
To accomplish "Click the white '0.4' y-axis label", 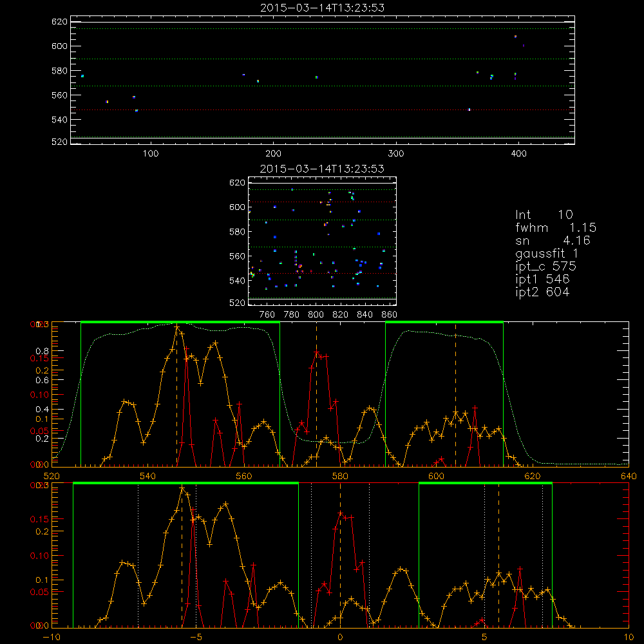I will pyautogui.click(x=43, y=410).
